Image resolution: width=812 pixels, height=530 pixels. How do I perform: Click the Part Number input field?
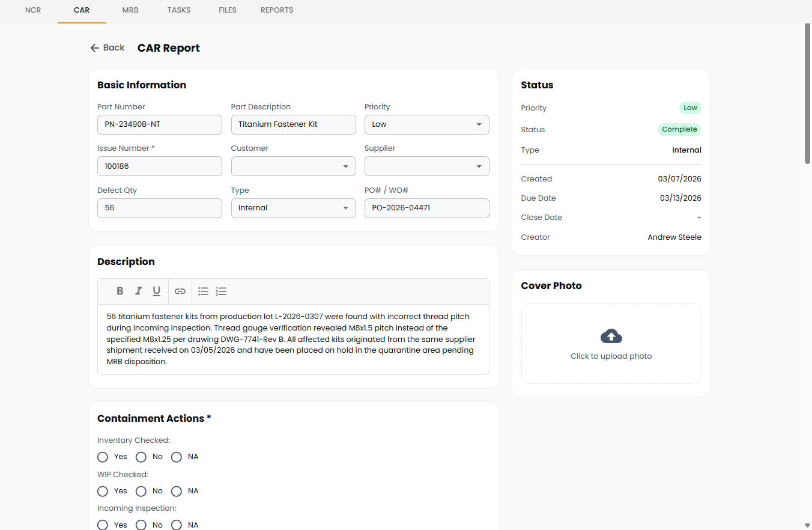point(159,124)
